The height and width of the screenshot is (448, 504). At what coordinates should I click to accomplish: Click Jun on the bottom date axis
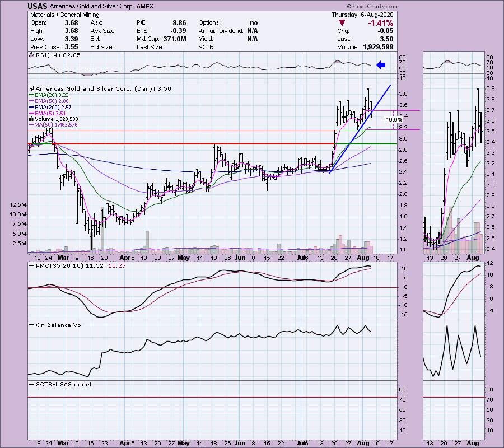(240, 443)
